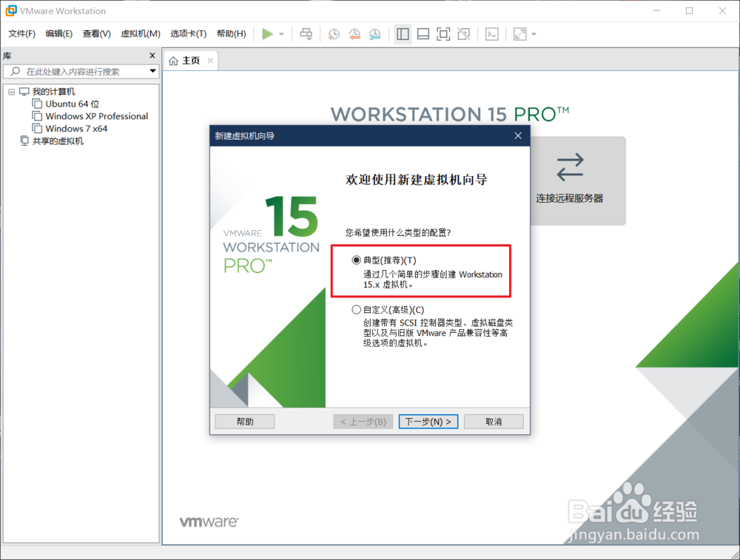Switch to the 主页 tab
This screenshot has height=560, width=740.
pos(191,61)
